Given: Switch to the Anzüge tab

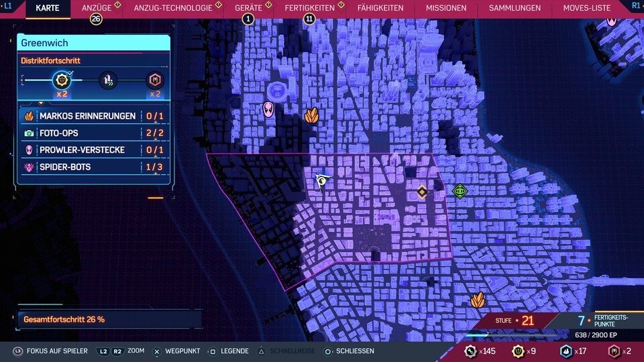Looking at the screenshot, I should click(97, 8).
